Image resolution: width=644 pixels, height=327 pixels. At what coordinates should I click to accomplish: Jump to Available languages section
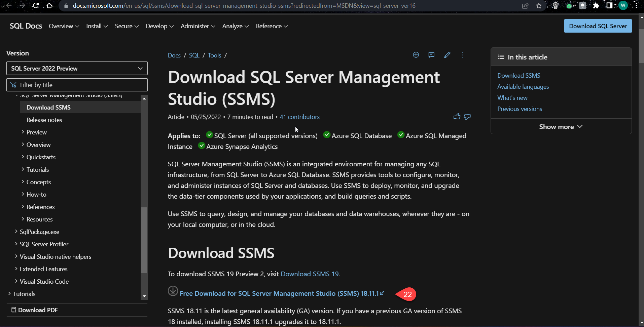click(523, 86)
